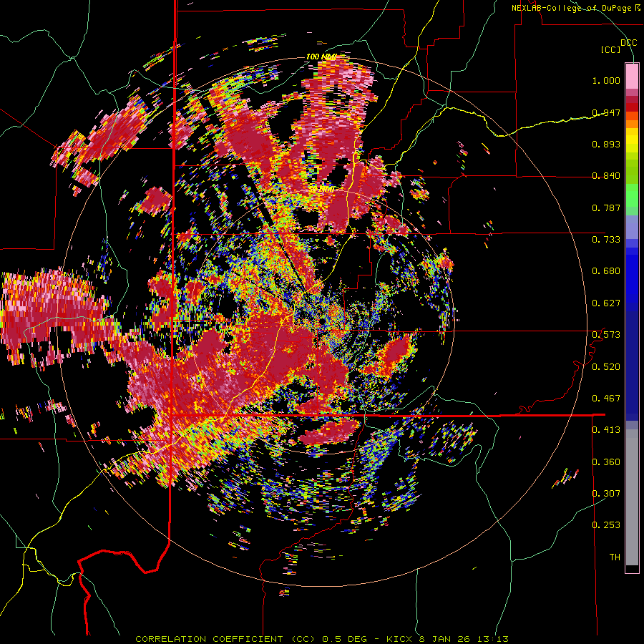This screenshot has width=644, height=644.
Task: Click the 0.573 color scale value
Action: point(606,335)
